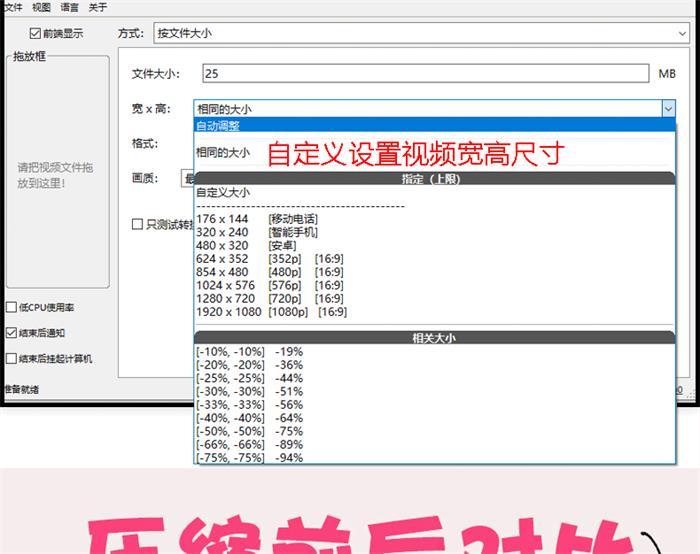Choose the 自定义大小 option

[435, 192]
